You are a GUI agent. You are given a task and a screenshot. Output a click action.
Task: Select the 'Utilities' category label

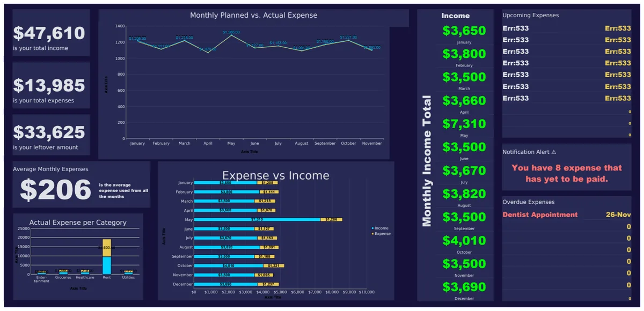[128, 277]
